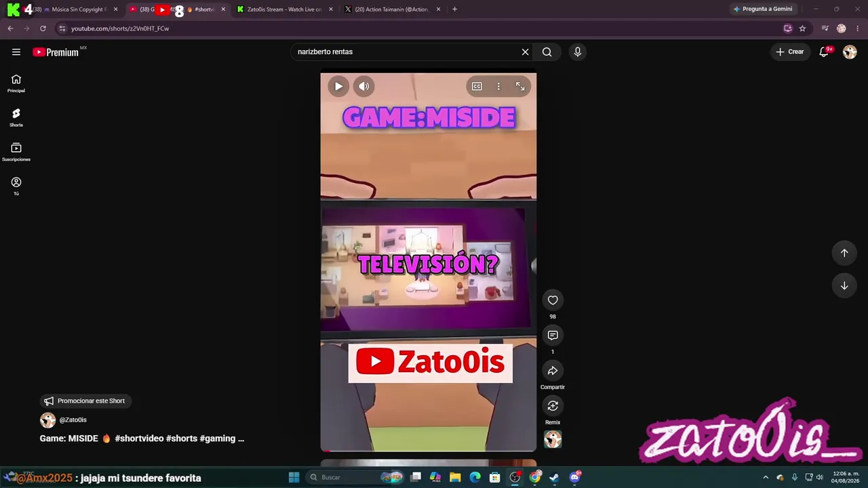This screenshot has width=868, height=488.
Task: Open YouTube notifications bell
Action: pos(825,52)
